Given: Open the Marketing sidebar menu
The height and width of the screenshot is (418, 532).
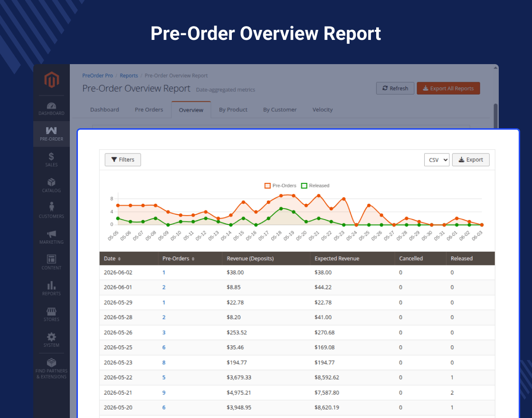Looking at the screenshot, I should [x=52, y=237].
